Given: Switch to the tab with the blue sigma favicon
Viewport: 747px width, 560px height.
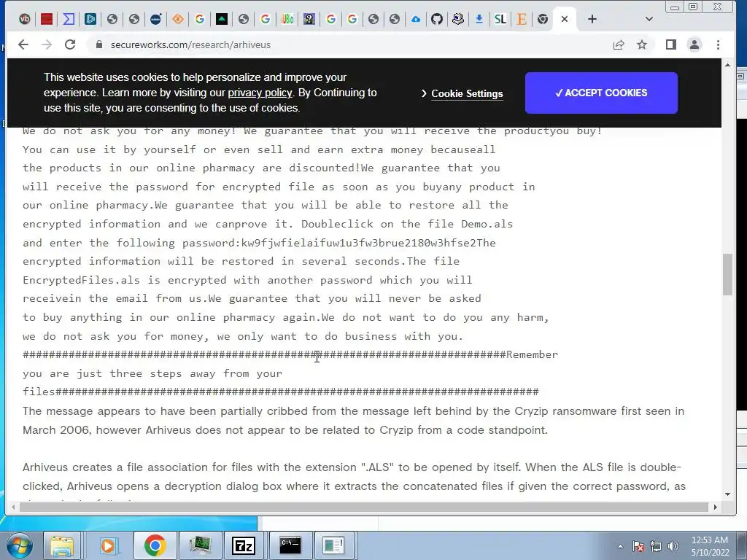Looking at the screenshot, I should (69, 19).
